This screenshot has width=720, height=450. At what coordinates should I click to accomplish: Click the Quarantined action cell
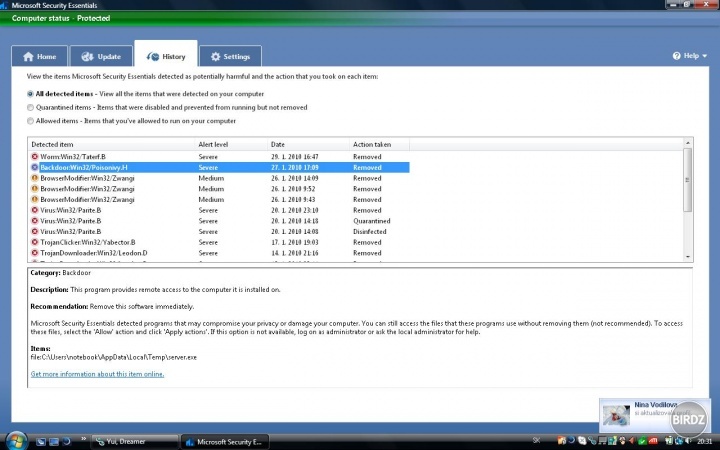(371, 221)
